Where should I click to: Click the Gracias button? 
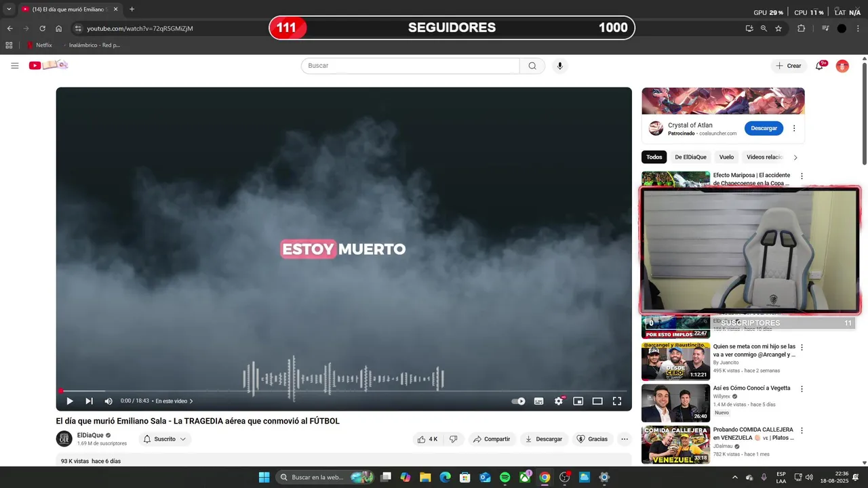[x=593, y=439]
